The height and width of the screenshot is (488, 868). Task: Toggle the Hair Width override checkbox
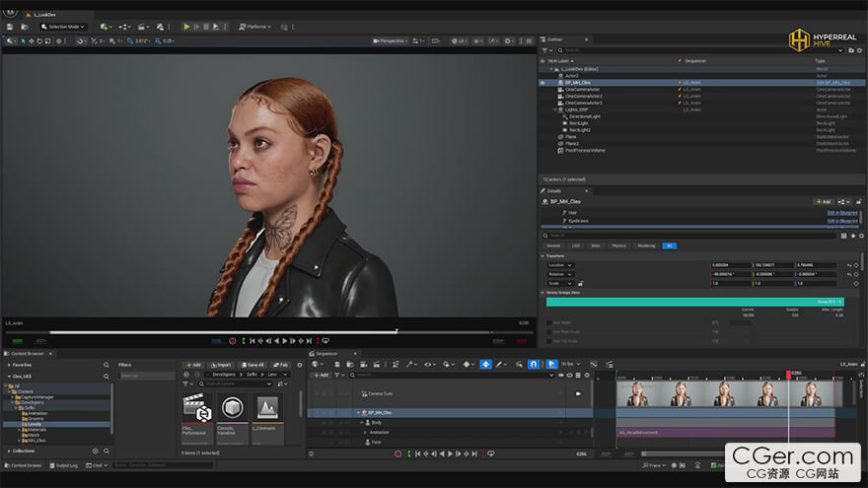(x=548, y=322)
